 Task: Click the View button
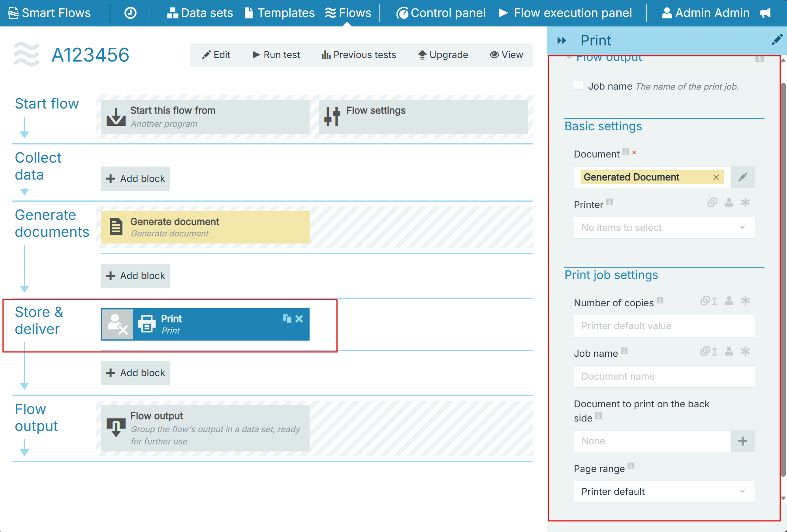coord(507,55)
